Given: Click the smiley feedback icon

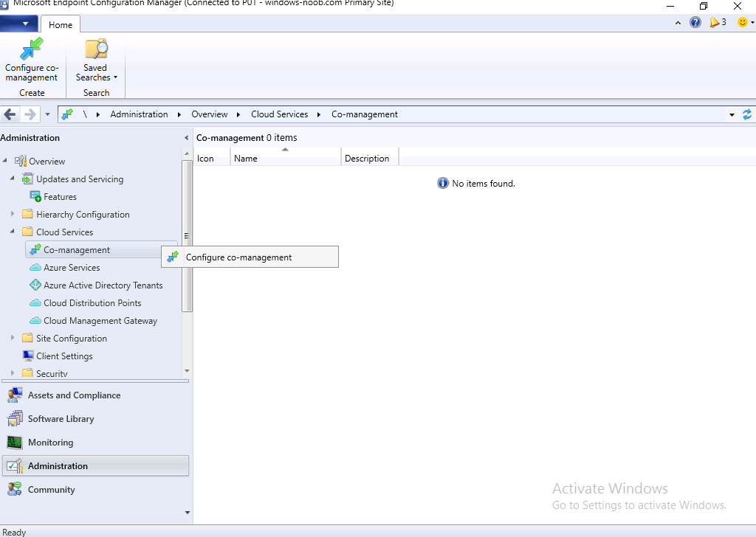Looking at the screenshot, I should tap(743, 22).
